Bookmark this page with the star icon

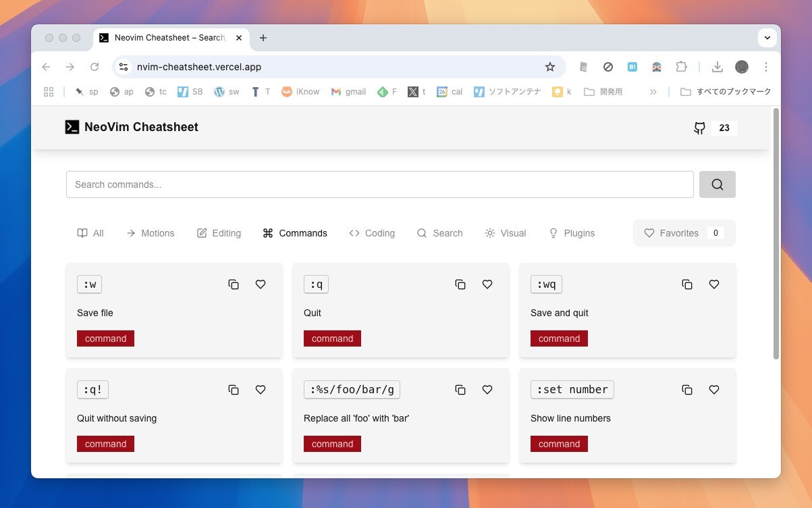(550, 67)
